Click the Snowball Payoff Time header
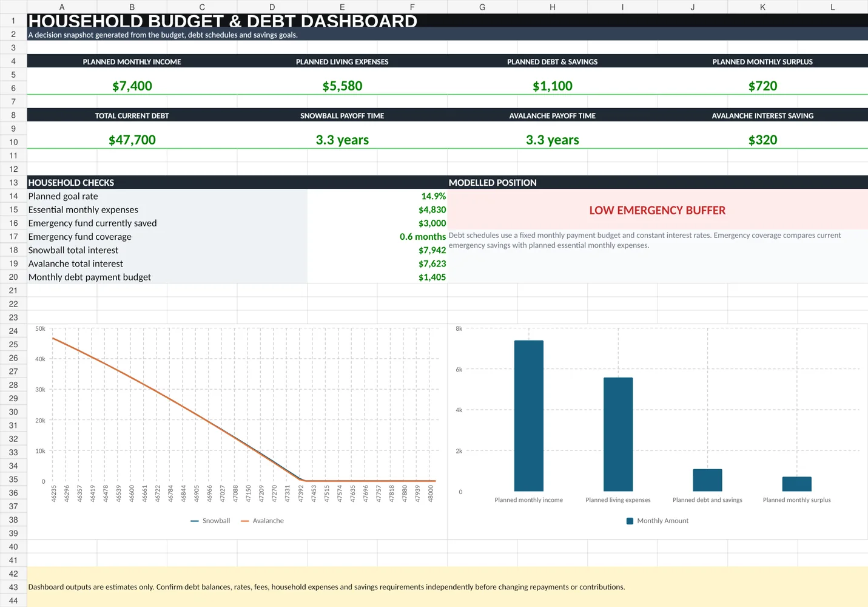868x607 pixels. pyautogui.click(x=342, y=116)
